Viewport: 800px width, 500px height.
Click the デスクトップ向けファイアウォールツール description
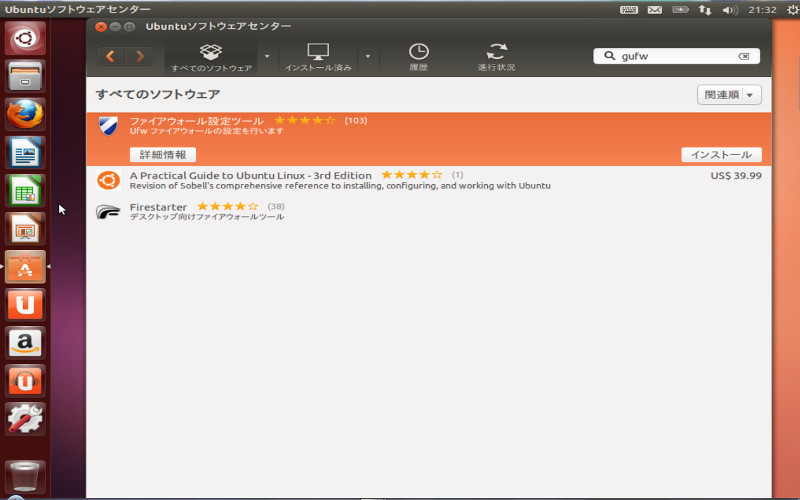click(x=207, y=217)
